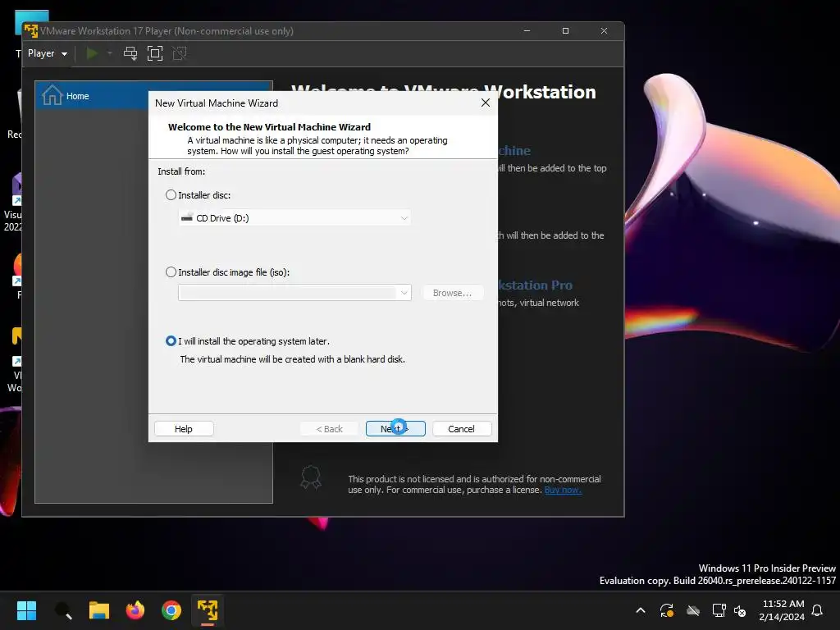Click the Back button in the wizard
This screenshot has width=840, height=630.
coord(330,429)
